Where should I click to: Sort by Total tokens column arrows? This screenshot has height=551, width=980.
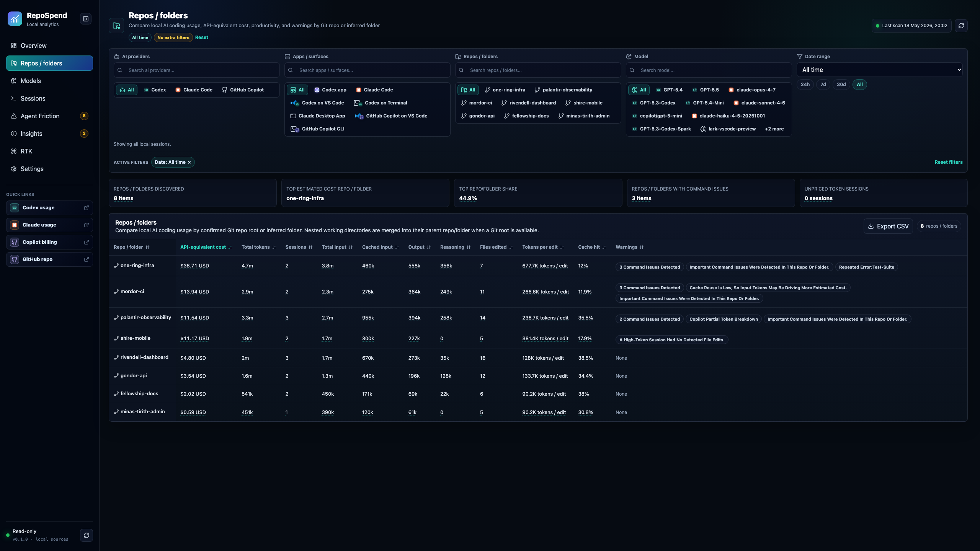click(274, 247)
